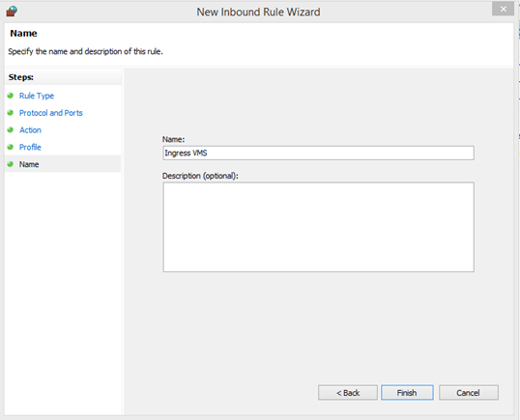Screen dimensions: 520x420
Task: Click green bullet beside Name step
Action: point(11,164)
